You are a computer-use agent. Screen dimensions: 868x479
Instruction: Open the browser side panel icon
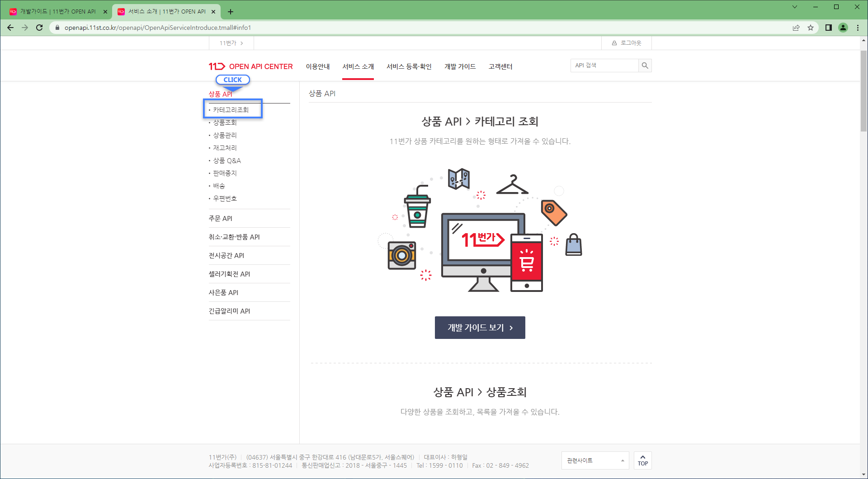point(829,28)
